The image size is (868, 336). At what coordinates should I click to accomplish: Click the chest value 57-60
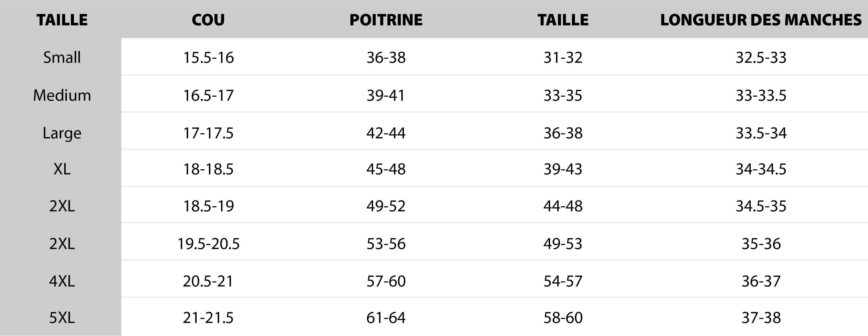click(386, 282)
